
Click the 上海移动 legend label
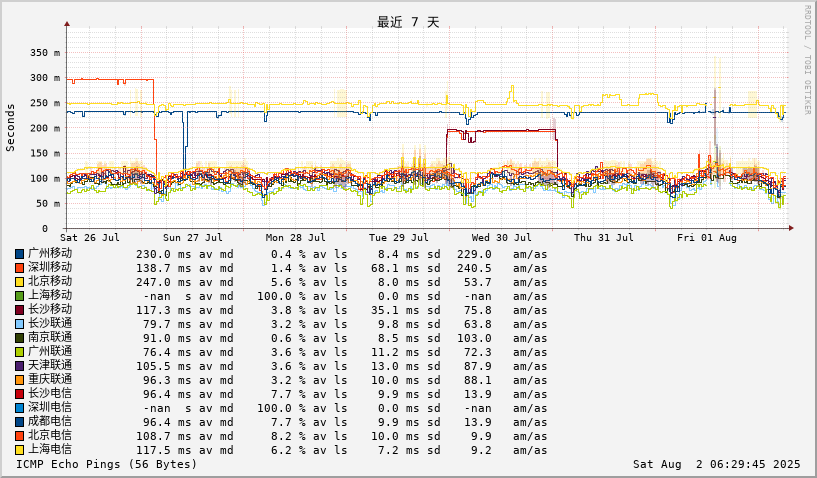(x=50, y=296)
